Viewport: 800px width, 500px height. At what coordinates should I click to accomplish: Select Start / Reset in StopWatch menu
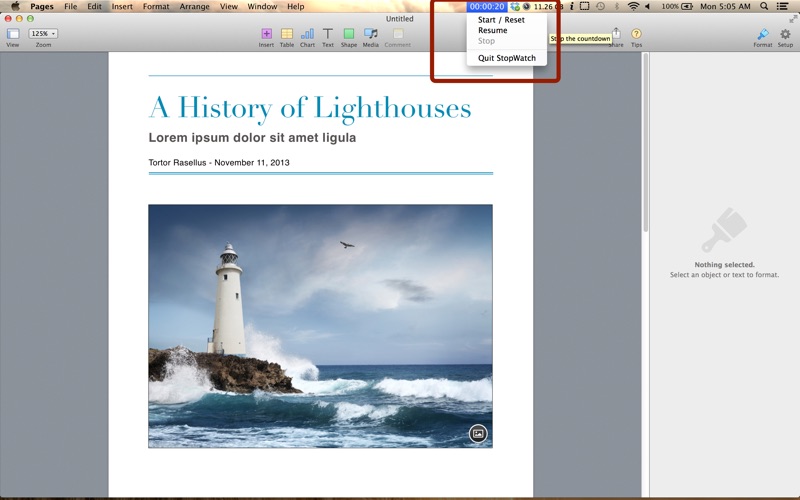tap(501, 20)
